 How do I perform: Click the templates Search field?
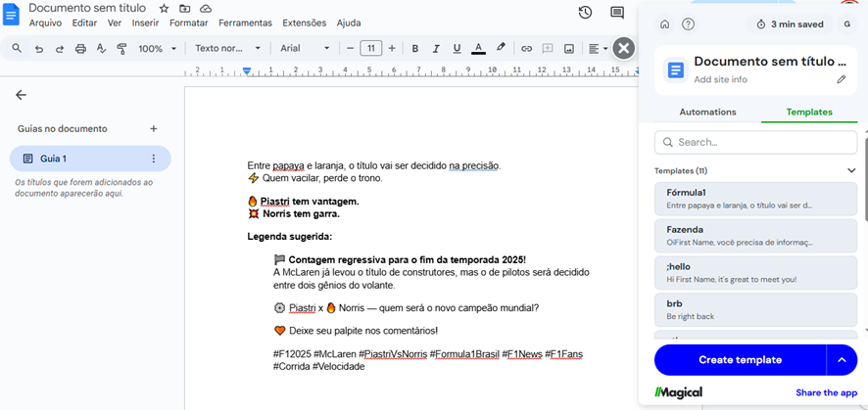[x=755, y=142]
